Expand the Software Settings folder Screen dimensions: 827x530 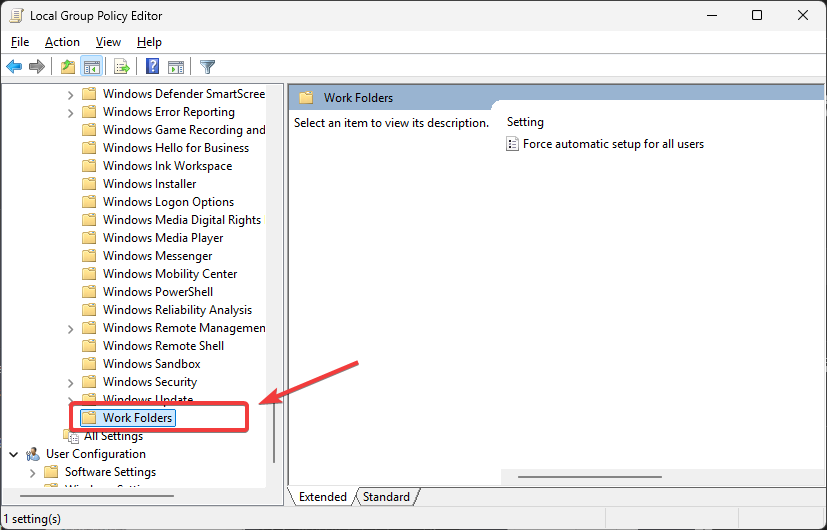[32, 472]
